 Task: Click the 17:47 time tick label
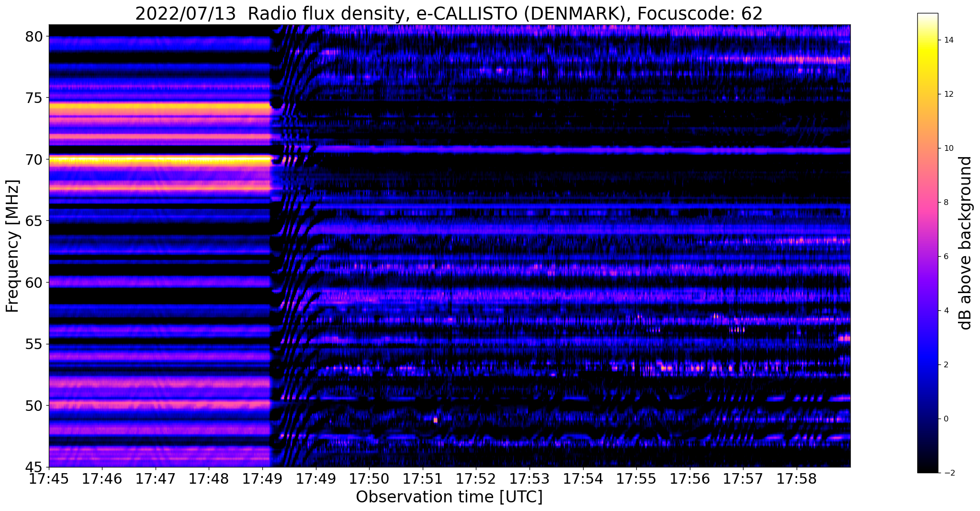pyautogui.click(x=156, y=478)
